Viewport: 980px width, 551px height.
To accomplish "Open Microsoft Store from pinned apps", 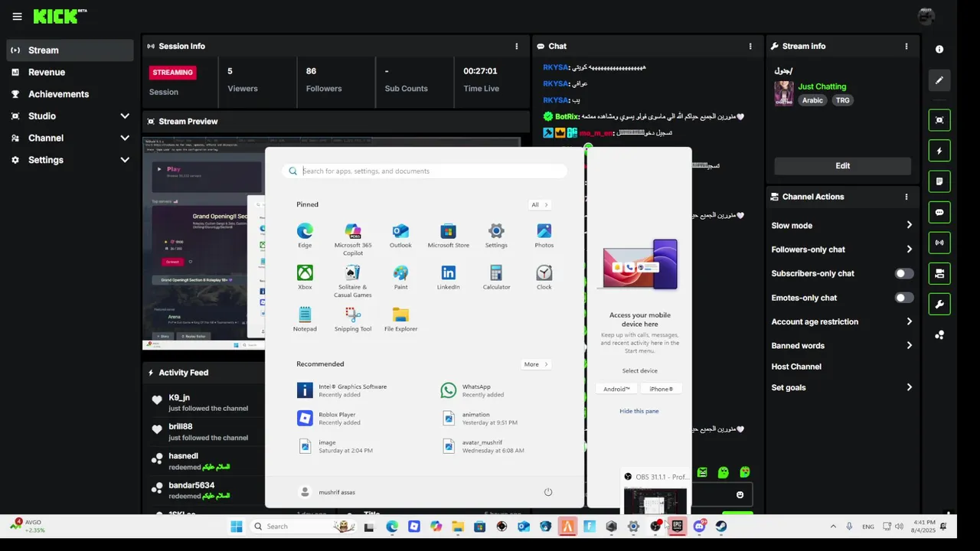I will coord(448,235).
